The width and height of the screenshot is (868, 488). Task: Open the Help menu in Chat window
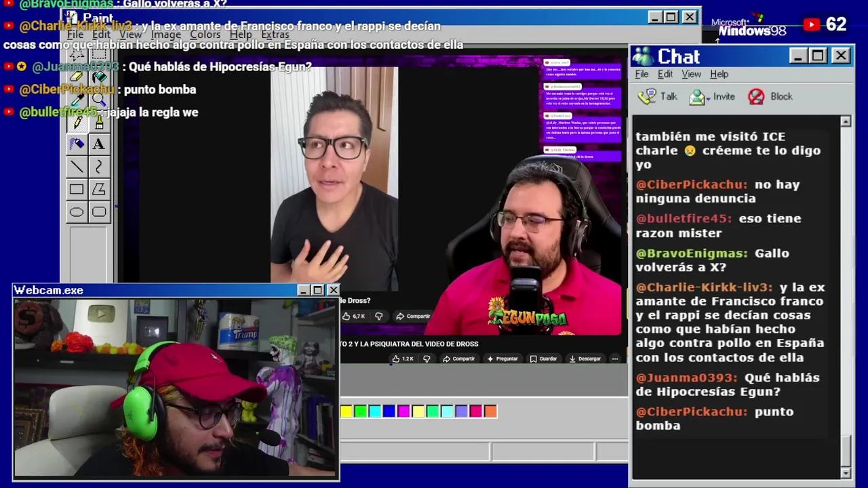[719, 74]
